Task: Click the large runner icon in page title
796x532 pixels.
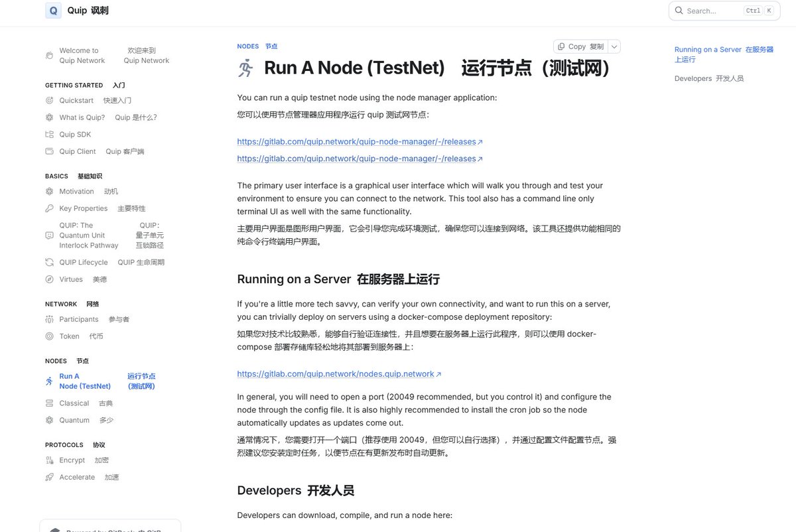Action: click(245, 68)
